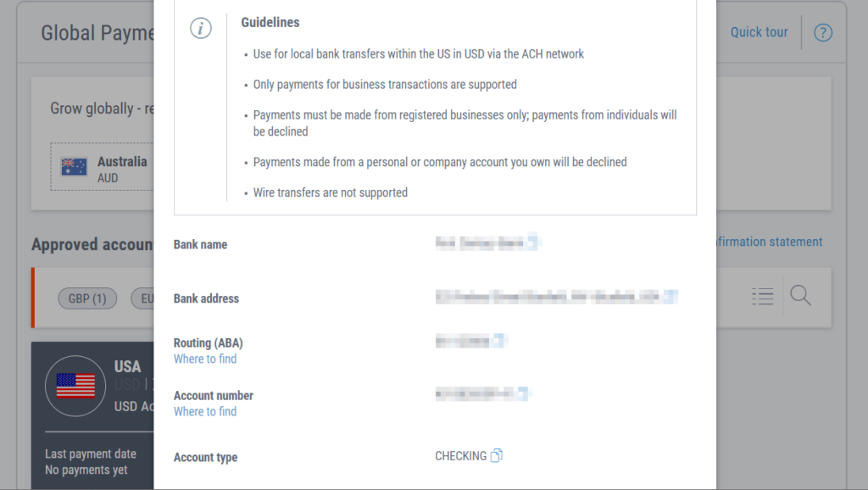Select the EU currency filter chip

142,298
